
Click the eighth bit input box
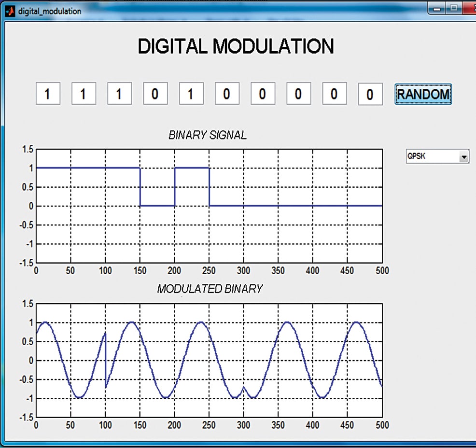[x=298, y=94]
